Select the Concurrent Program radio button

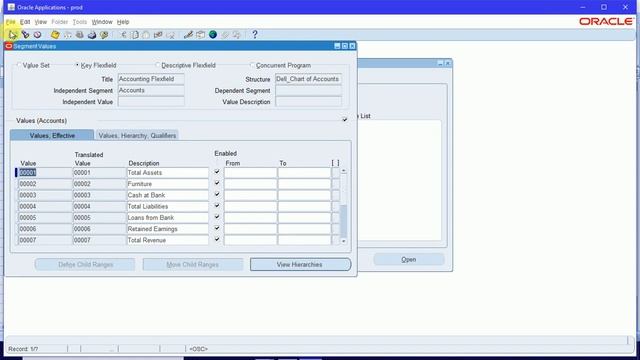point(252,65)
